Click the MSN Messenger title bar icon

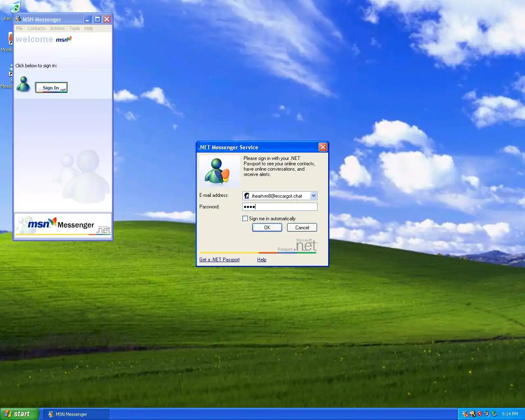coord(18,19)
